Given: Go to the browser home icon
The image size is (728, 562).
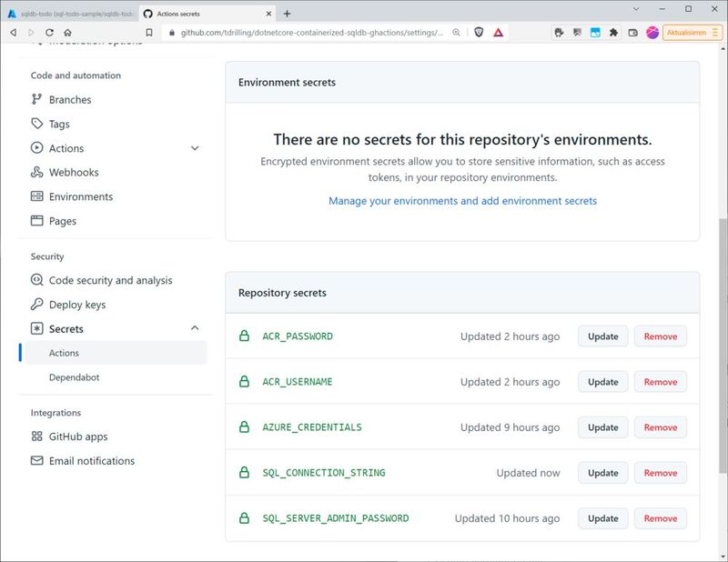Looking at the screenshot, I should click(67, 33).
